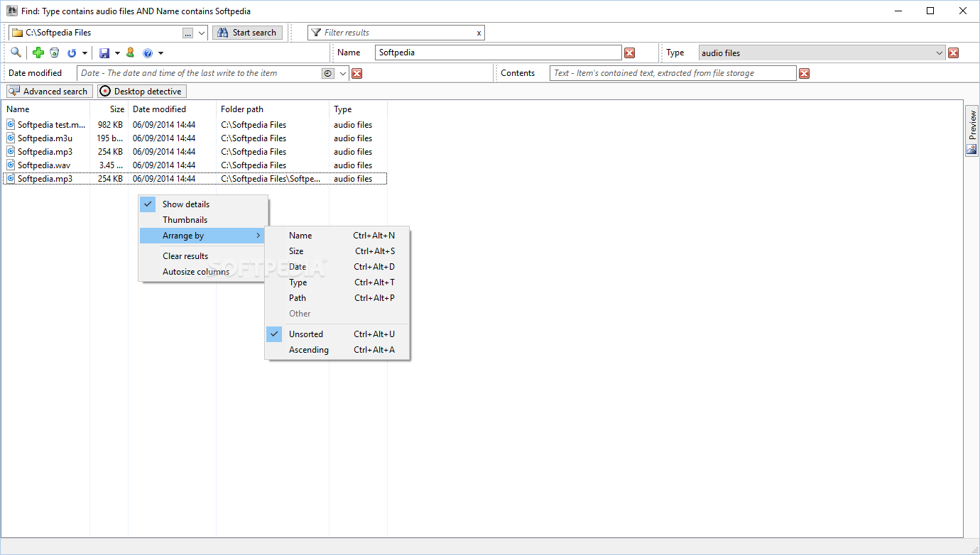Screen dimensions: 980x555
Task: Click the floppy disk save icon
Action: click(104, 53)
